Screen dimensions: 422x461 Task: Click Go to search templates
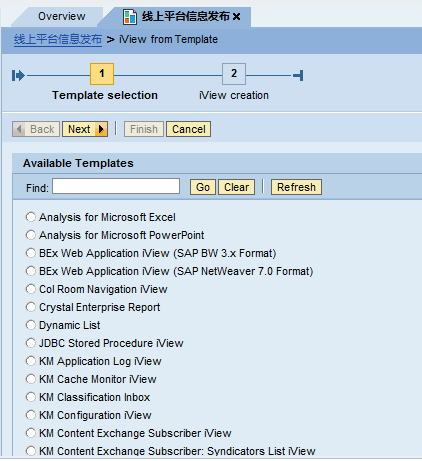click(203, 187)
